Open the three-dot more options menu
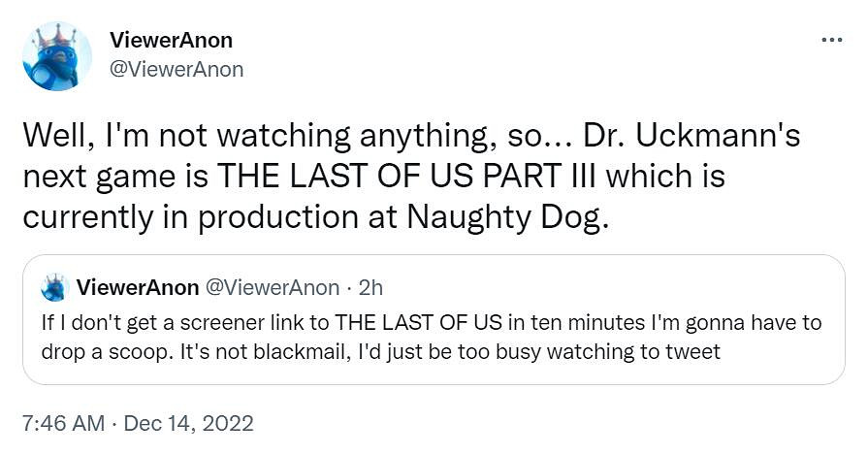This screenshot has height=455, width=868. [831, 42]
